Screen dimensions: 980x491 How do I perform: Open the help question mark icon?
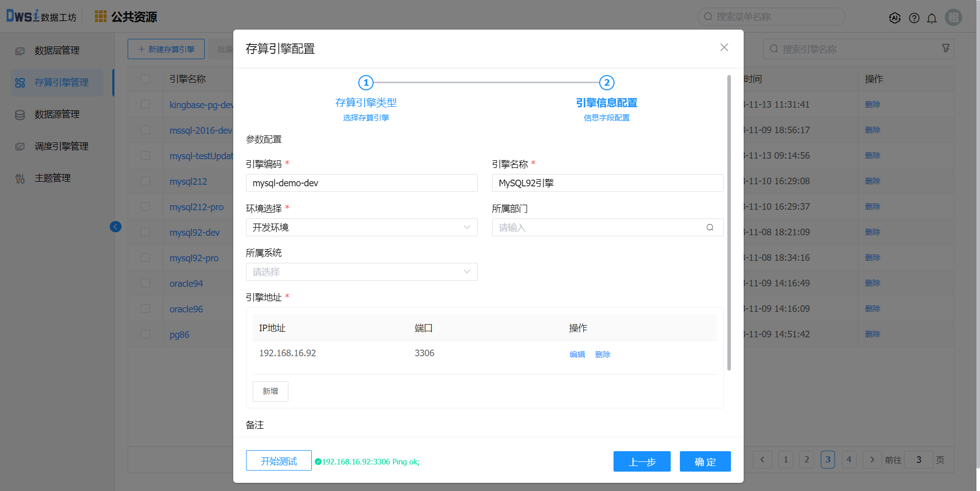point(914,18)
